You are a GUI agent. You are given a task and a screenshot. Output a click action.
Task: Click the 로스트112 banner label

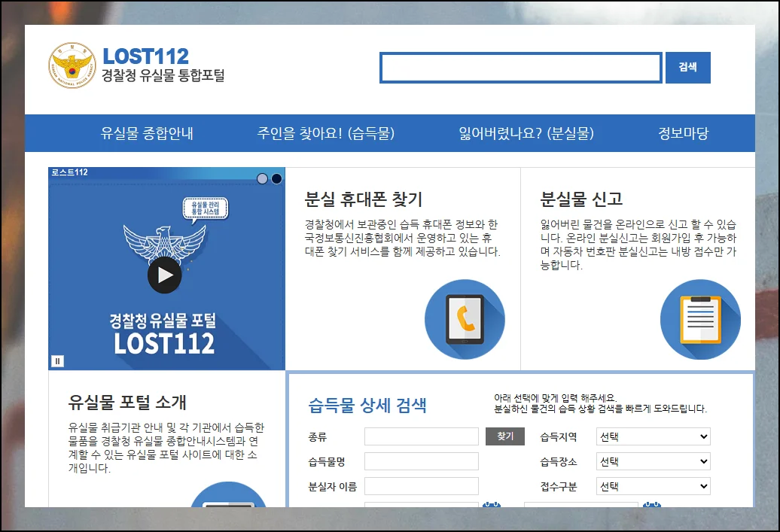tap(69, 172)
